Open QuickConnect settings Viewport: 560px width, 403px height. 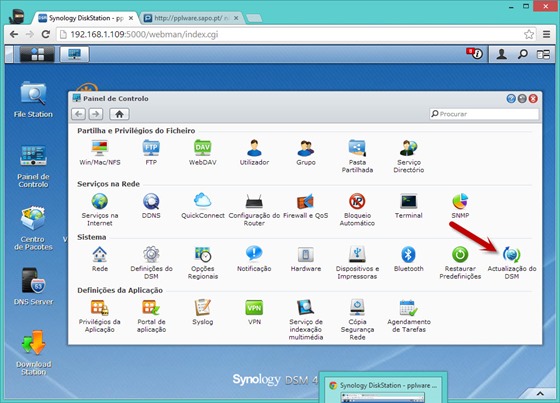click(202, 206)
